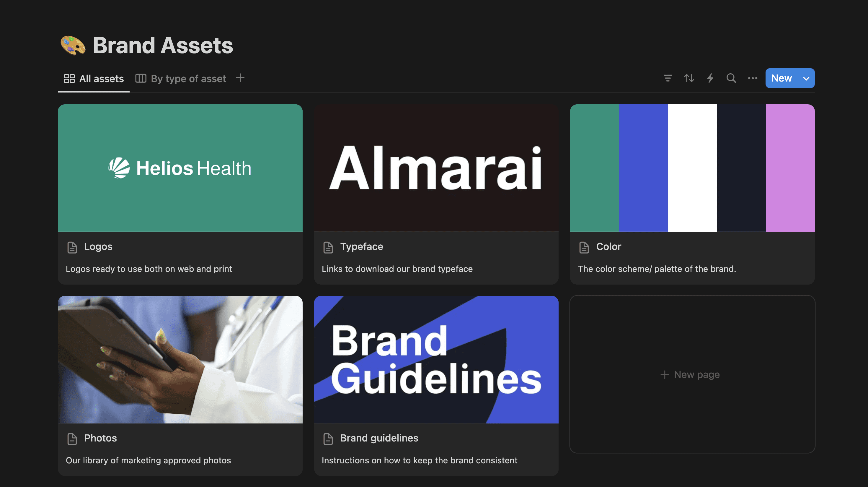
Task: Open the filter icon in toolbar
Action: point(668,78)
